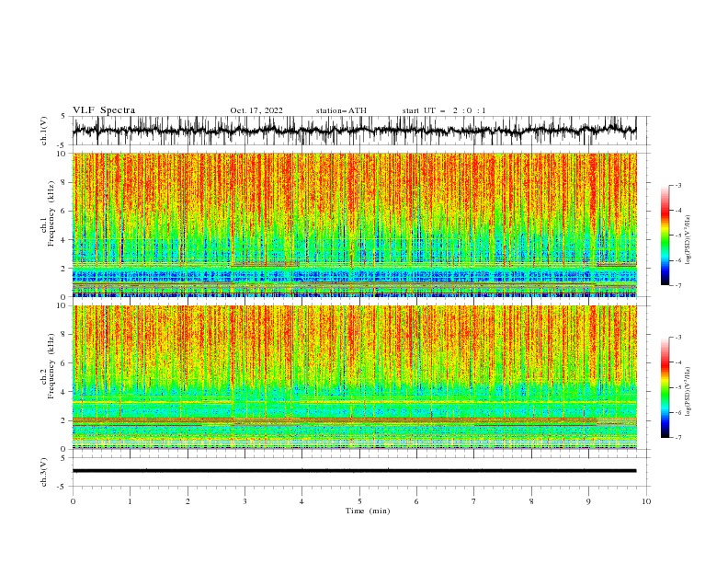Click the date 'Oct. 17, 2022'
The width and height of the screenshot is (728, 563).
256,110
